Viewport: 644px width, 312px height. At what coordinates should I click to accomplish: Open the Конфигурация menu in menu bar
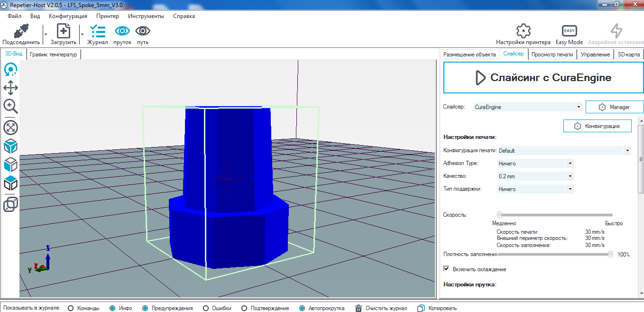[x=68, y=16]
